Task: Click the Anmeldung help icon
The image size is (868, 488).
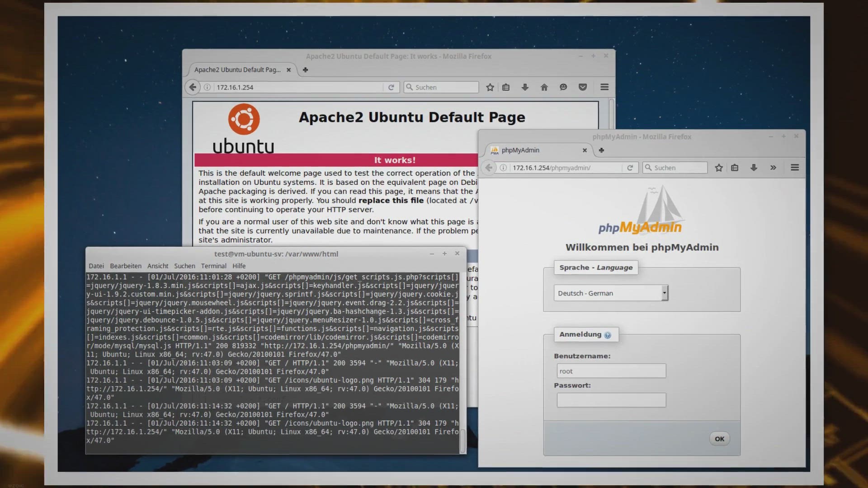Action: [x=608, y=335]
